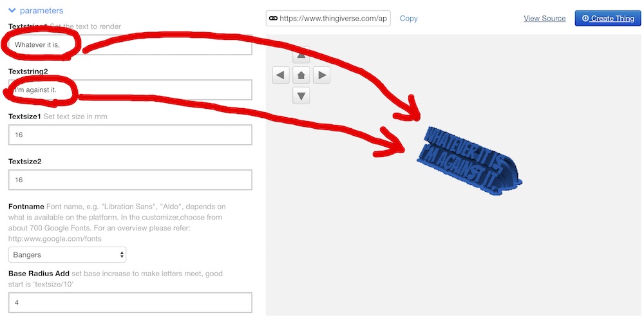Click the Create Thing button
This screenshot has width=644, height=320.
[x=608, y=19]
